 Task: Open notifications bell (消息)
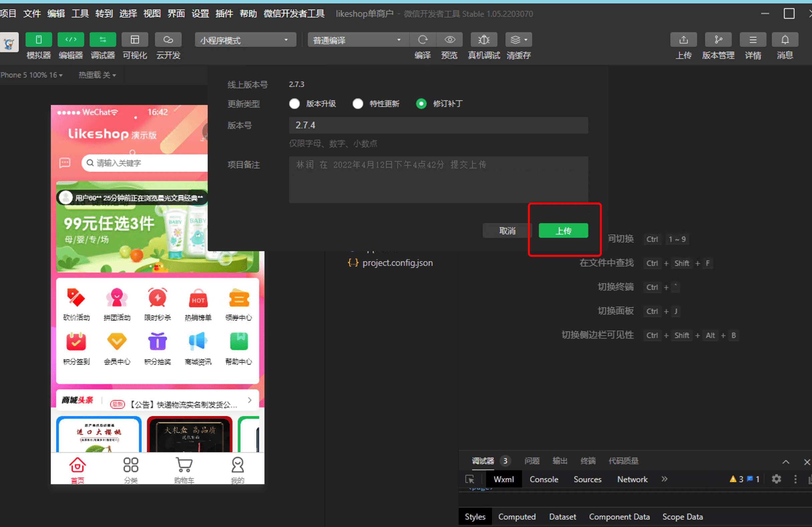[x=785, y=40]
